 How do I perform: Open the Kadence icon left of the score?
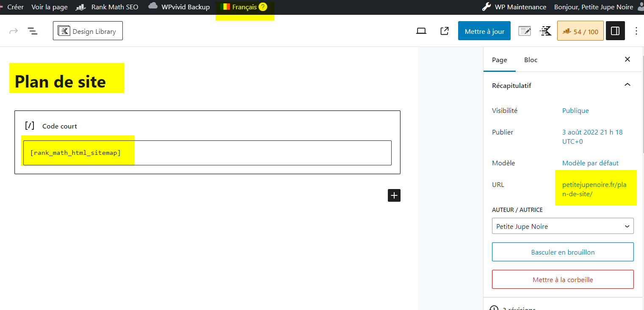(545, 31)
